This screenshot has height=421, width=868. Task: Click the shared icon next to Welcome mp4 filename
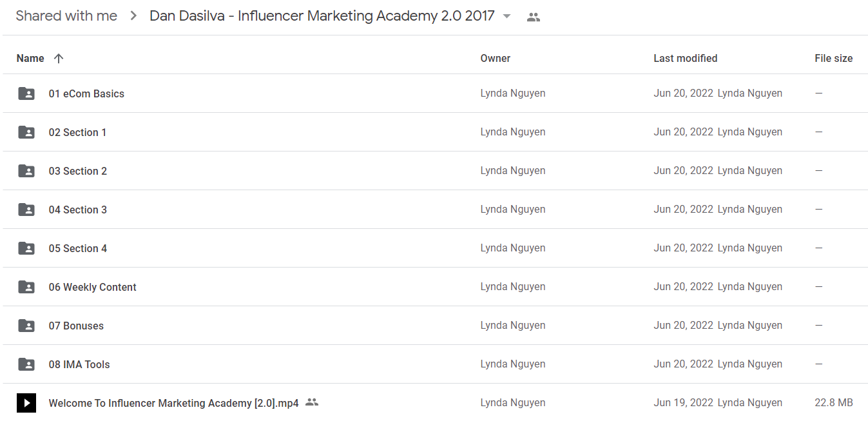312,402
